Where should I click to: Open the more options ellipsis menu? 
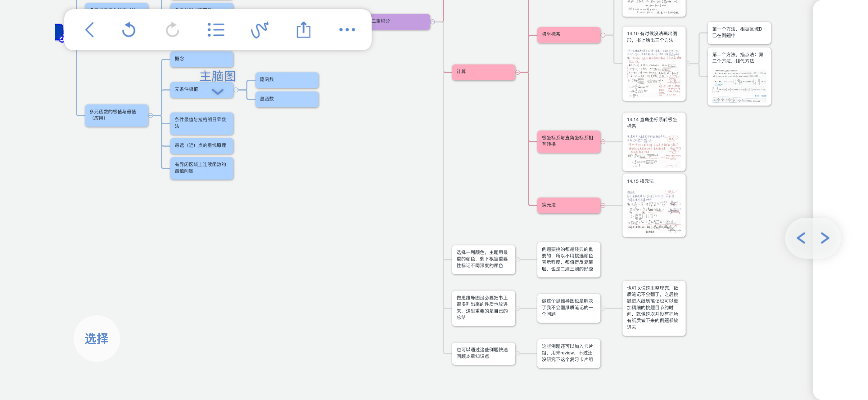(x=347, y=30)
